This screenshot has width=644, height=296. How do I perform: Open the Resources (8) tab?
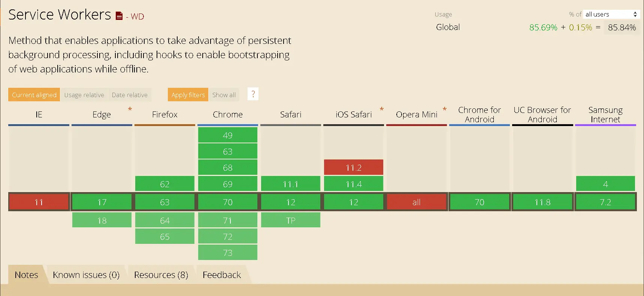point(161,275)
